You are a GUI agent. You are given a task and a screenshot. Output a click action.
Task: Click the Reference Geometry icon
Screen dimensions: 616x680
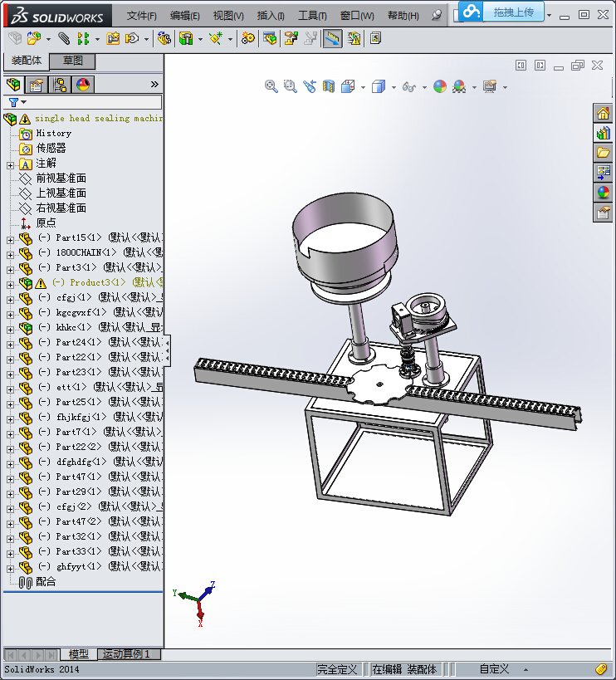pos(216,38)
